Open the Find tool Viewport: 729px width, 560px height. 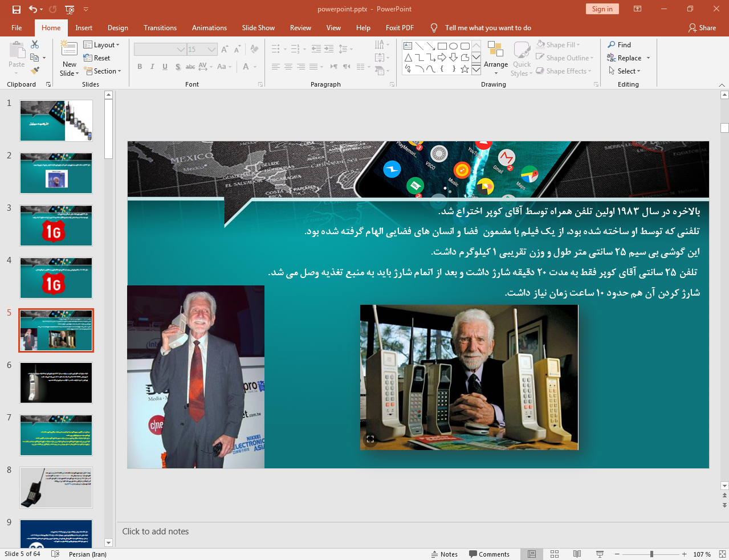click(x=620, y=44)
